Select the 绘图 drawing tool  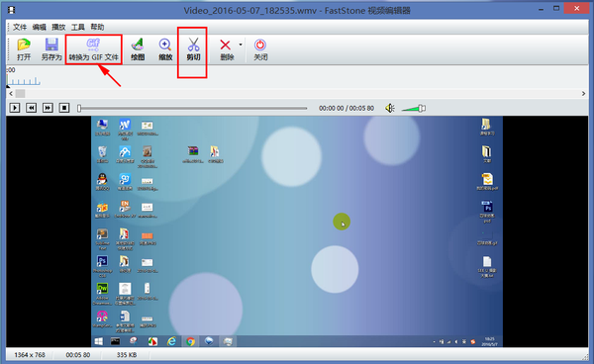(138, 49)
